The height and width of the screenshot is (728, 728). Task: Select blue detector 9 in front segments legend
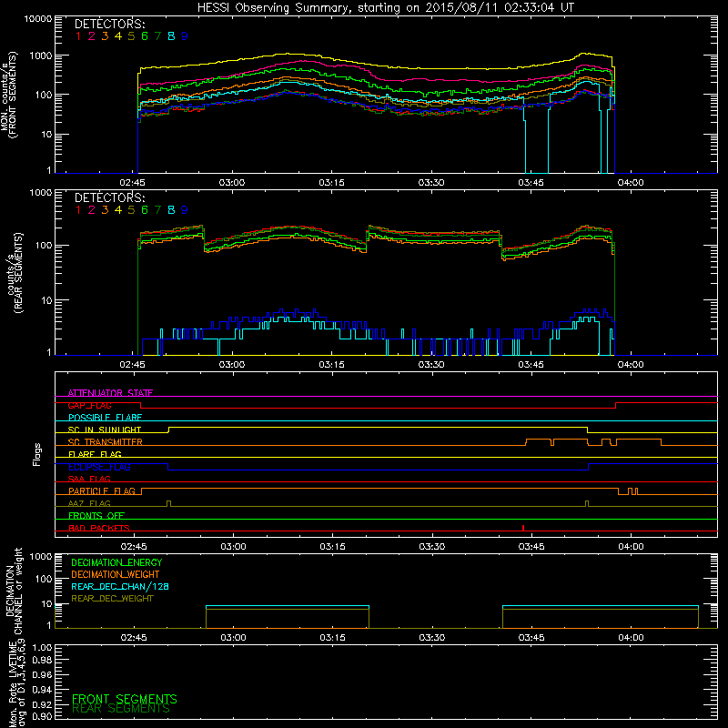185,36
